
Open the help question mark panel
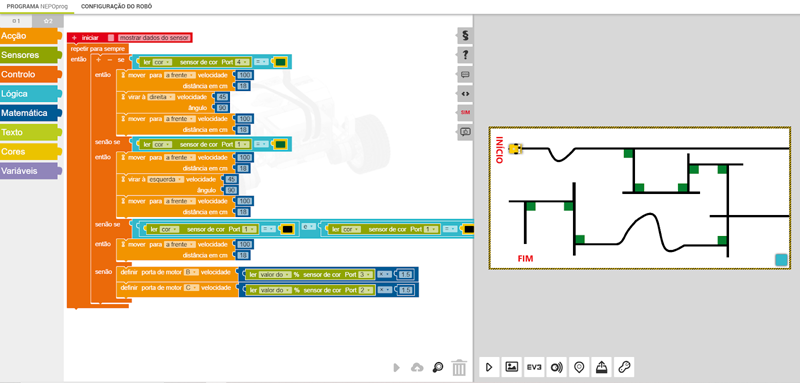[465, 55]
